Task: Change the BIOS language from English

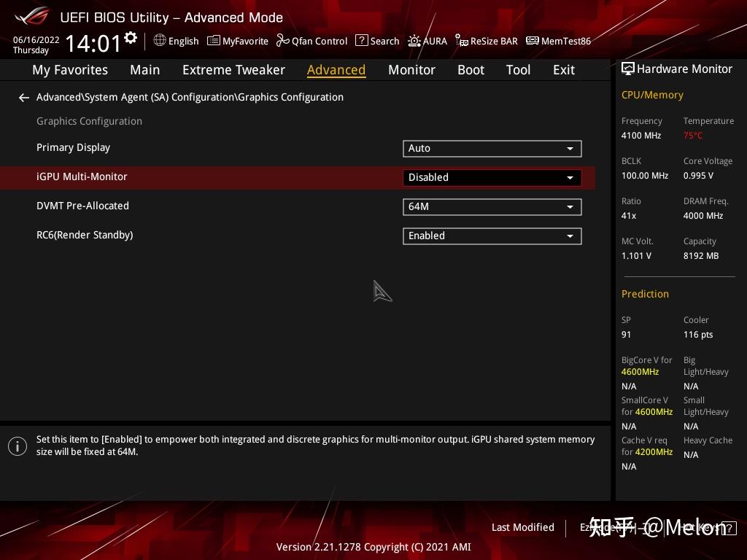Action: (x=176, y=41)
